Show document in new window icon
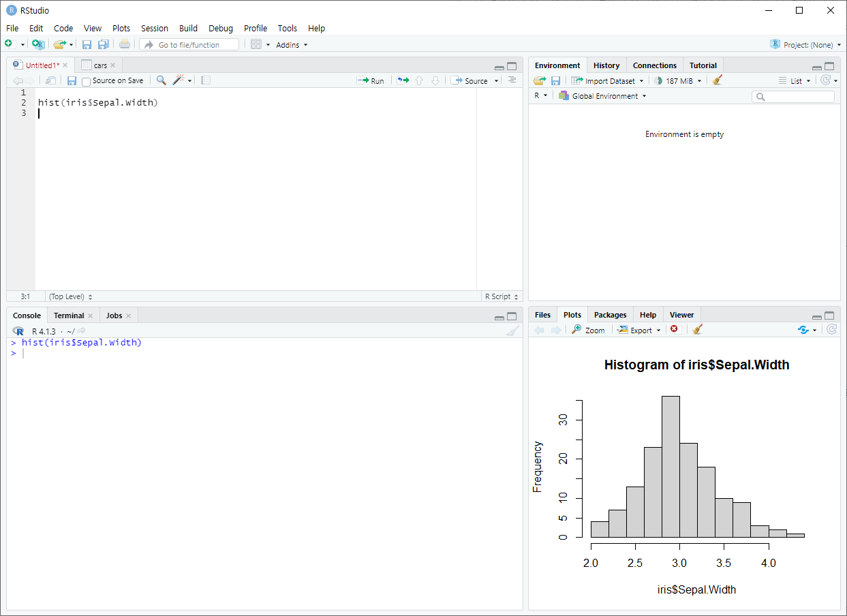The width and height of the screenshot is (847, 616). [x=51, y=80]
